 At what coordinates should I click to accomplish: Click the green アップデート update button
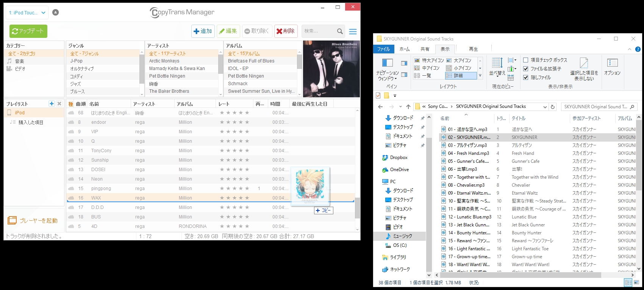28,31
